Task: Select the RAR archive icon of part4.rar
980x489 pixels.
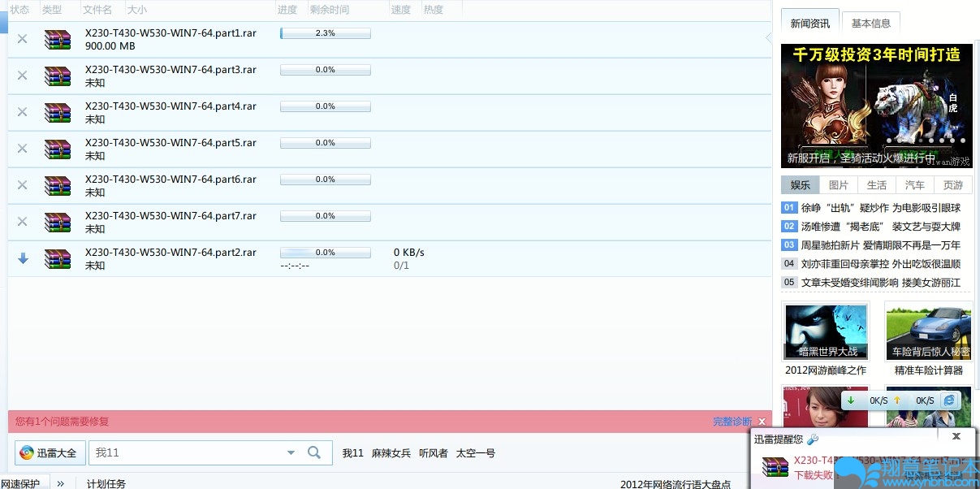Action: (58, 113)
